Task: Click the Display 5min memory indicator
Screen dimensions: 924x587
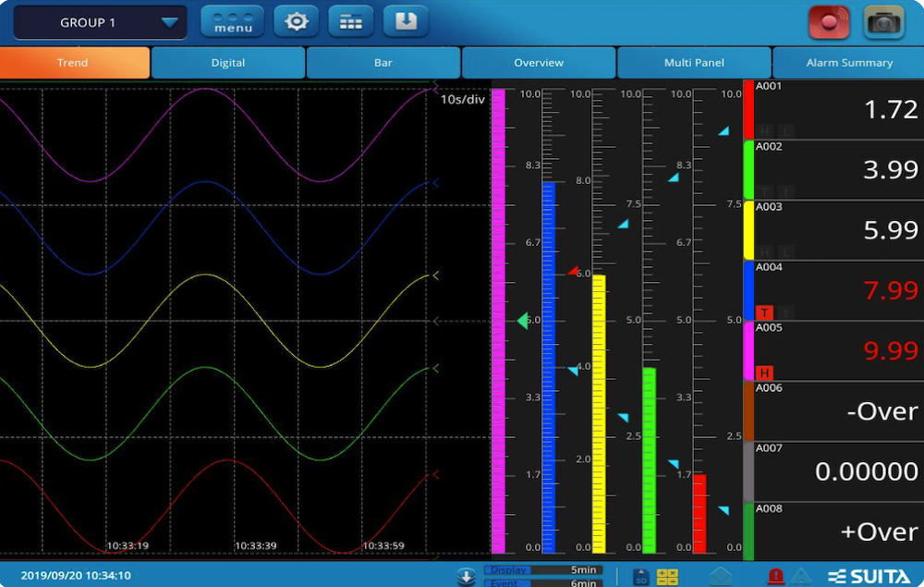Action: pyautogui.click(x=542, y=570)
